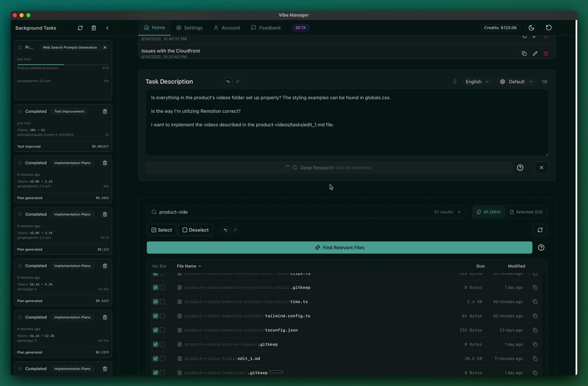Undo the Task Description edit

[228, 82]
